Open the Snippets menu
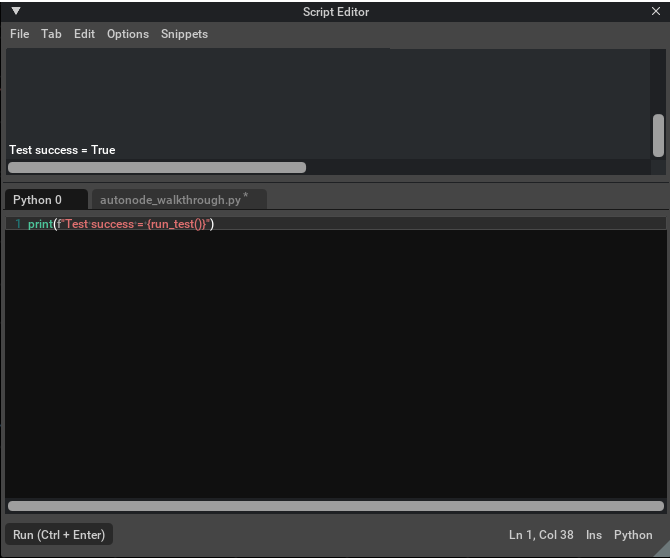Viewport: 670px width, 560px height. tap(184, 34)
